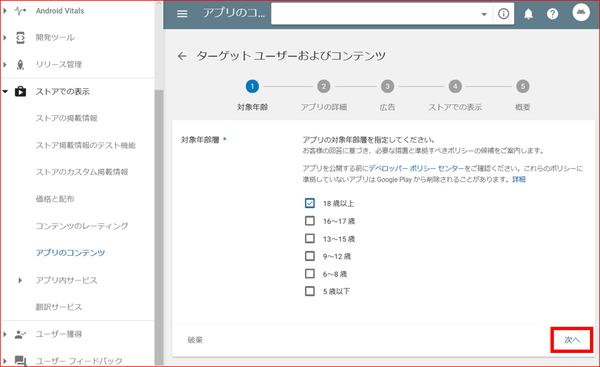Image resolution: width=600 pixels, height=367 pixels.
Task: Check the 13〜15 歳 checkbox
Action: [x=310, y=238]
